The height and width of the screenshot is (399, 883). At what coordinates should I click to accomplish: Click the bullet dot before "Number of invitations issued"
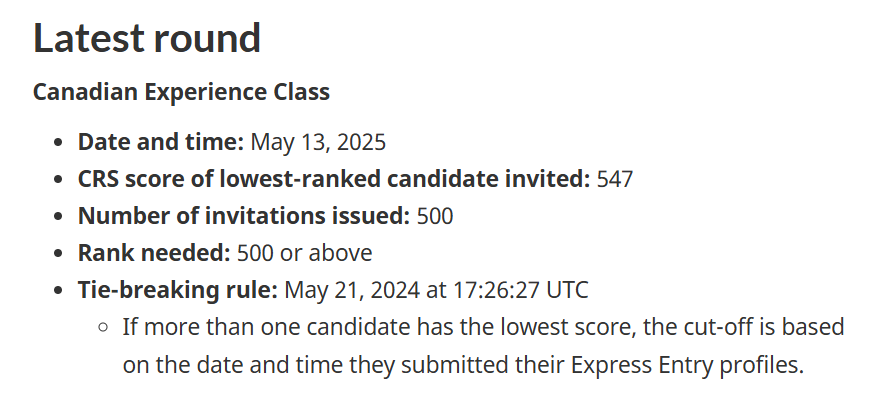[57, 217]
